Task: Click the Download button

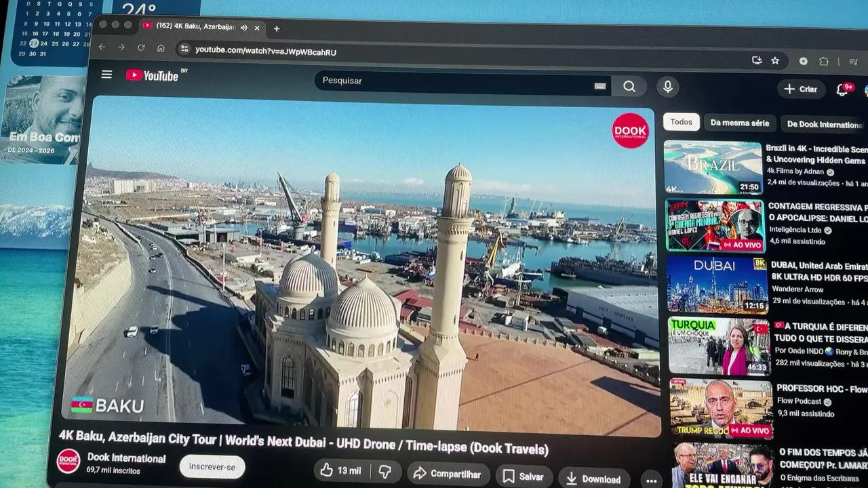Action: 593,479
